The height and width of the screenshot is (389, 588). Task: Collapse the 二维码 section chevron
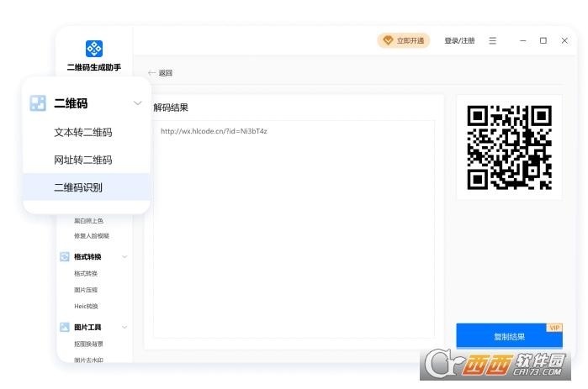[138, 103]
